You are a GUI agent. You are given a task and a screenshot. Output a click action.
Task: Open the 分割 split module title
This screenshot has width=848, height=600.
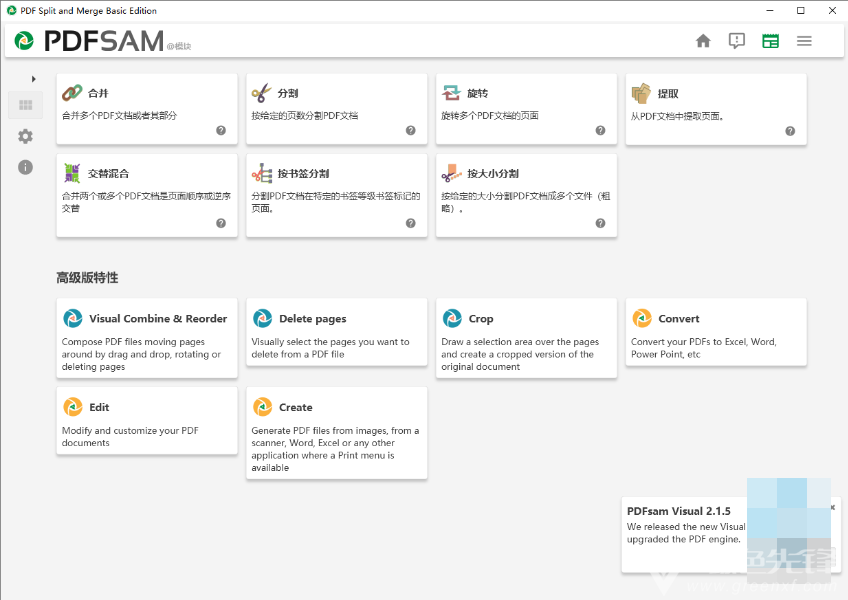pos(288,93)
